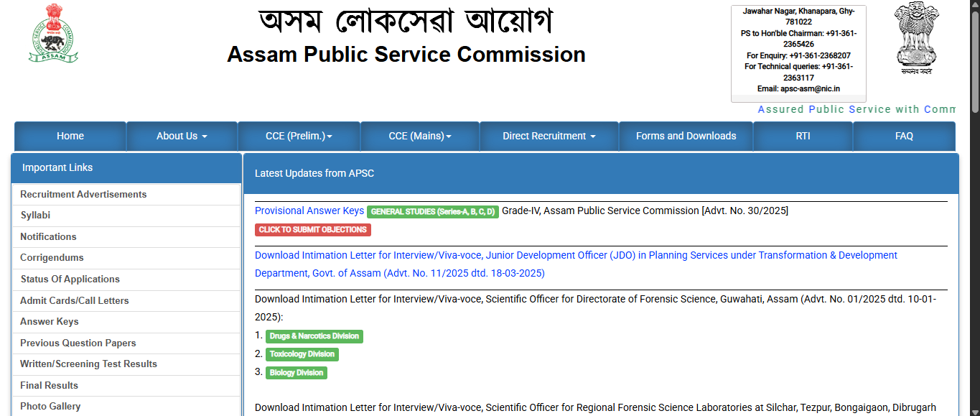The image size is (980, 416).
Task: Click the green General Studies series badge
Action: click(433, 212)
